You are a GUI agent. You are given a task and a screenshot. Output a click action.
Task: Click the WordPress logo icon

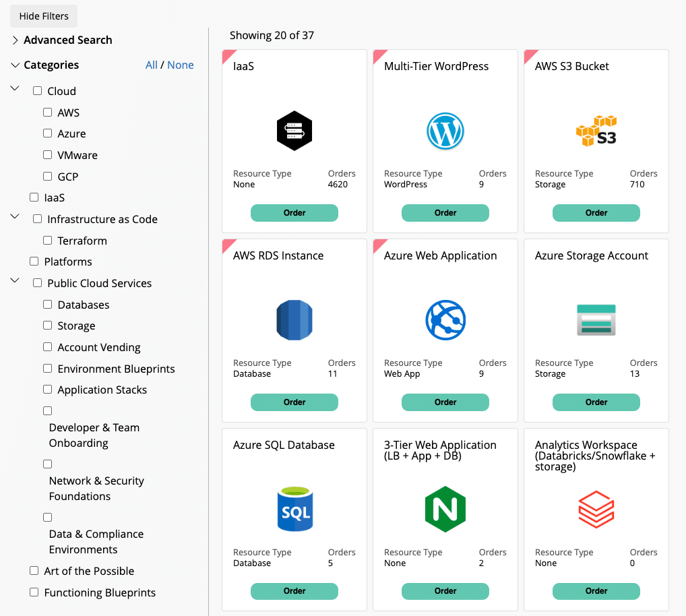[x=445, y=131]
